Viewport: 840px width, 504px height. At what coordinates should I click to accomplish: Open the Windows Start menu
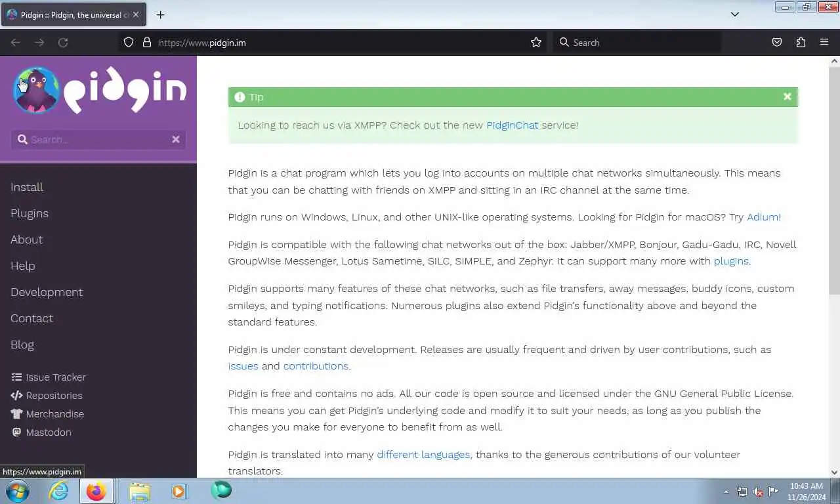pos(18,491)
